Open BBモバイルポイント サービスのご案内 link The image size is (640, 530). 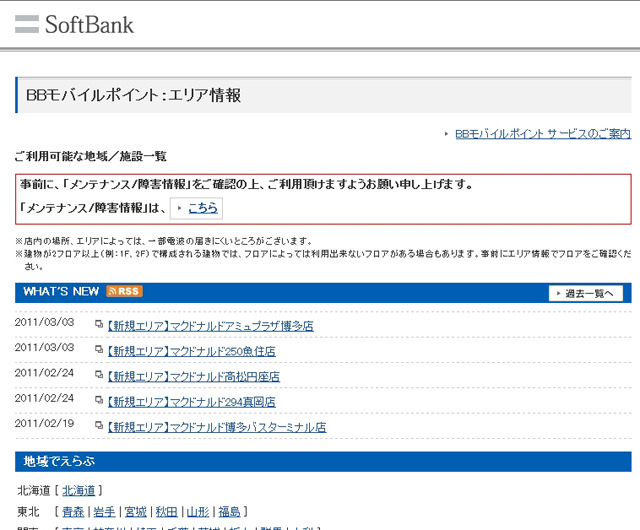point(543,134)
